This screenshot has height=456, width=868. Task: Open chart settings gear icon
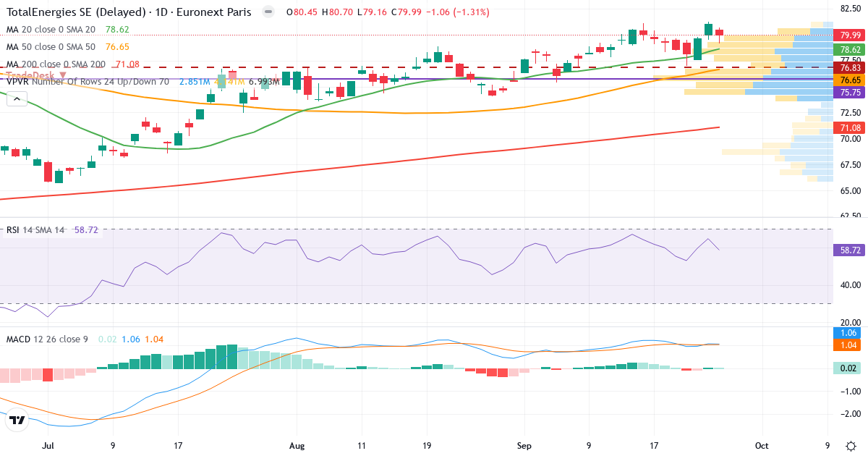tap(851, 446)
